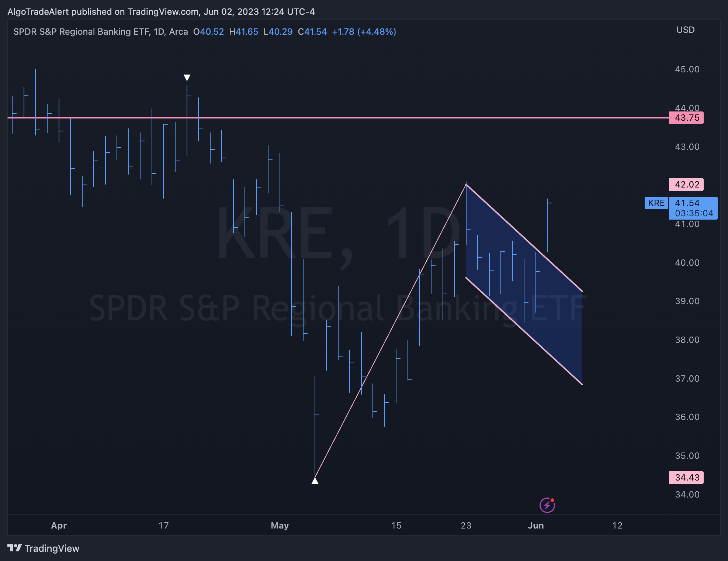728x561 pixels.
Task: Select the 34.43 pink price label
Action: 686,478
